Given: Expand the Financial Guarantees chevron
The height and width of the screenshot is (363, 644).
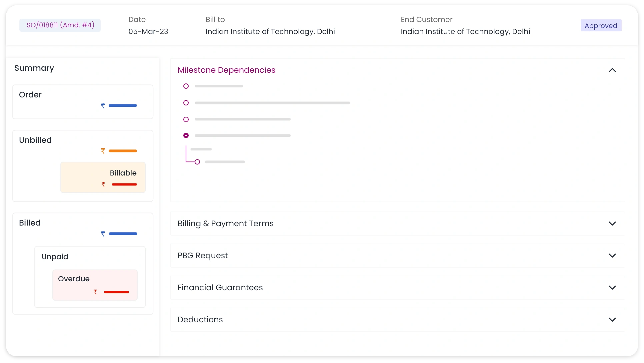Looking at the screenshot, I should [x=612, y=288].
